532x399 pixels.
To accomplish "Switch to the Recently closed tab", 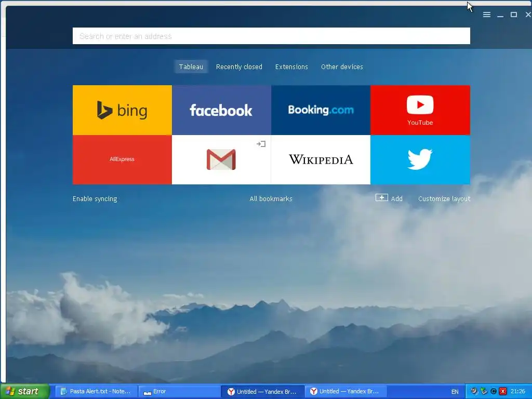I will (x=239, y=67).
